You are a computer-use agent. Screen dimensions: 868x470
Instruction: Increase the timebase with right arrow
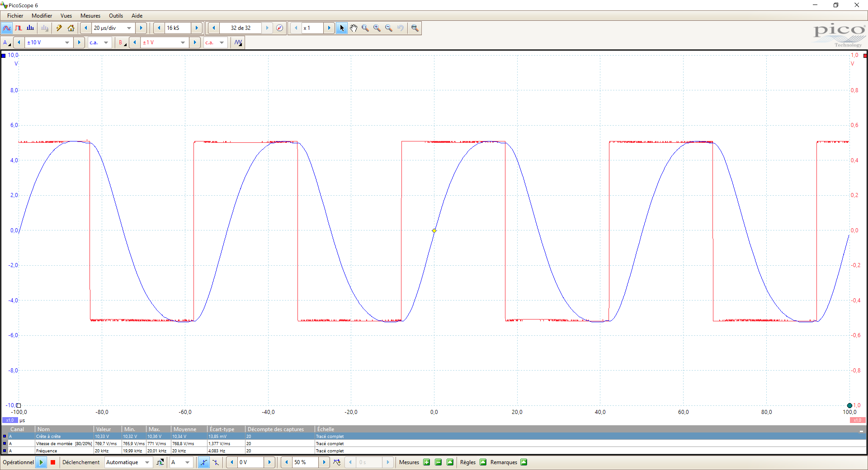(141, 28)
